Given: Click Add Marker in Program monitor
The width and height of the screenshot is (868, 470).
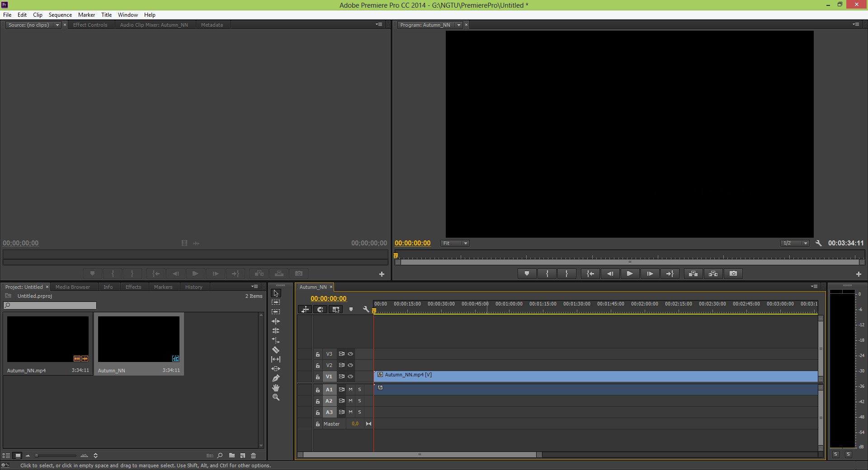Looking at the screenshot, I should (x=527, y=273).
